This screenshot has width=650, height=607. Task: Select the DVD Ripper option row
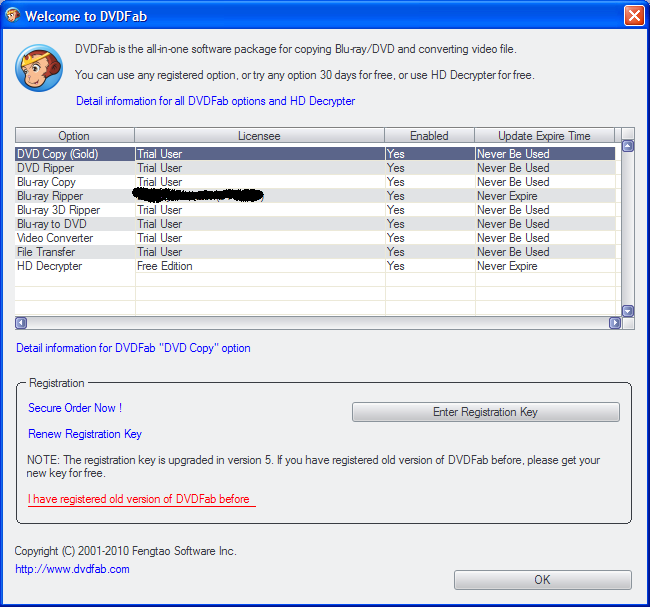(315, 168)
